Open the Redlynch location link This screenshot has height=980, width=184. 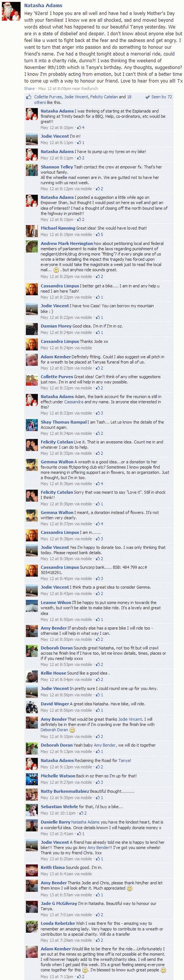click(x=90, y=89)
